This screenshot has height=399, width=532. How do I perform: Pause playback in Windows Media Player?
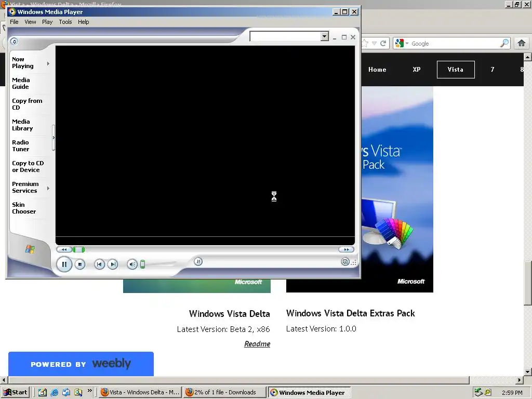click(64, 264)
